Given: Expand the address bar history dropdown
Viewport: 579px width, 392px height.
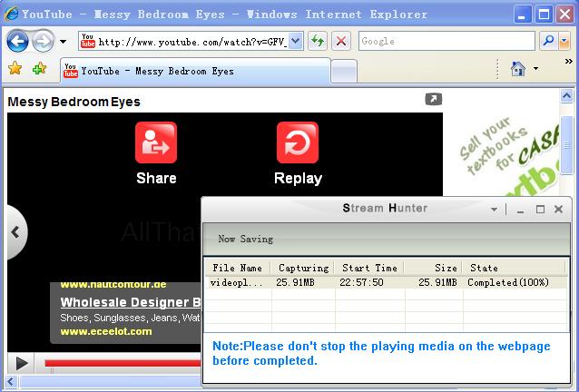Looking at the screenshot, I should click(296, 41).
